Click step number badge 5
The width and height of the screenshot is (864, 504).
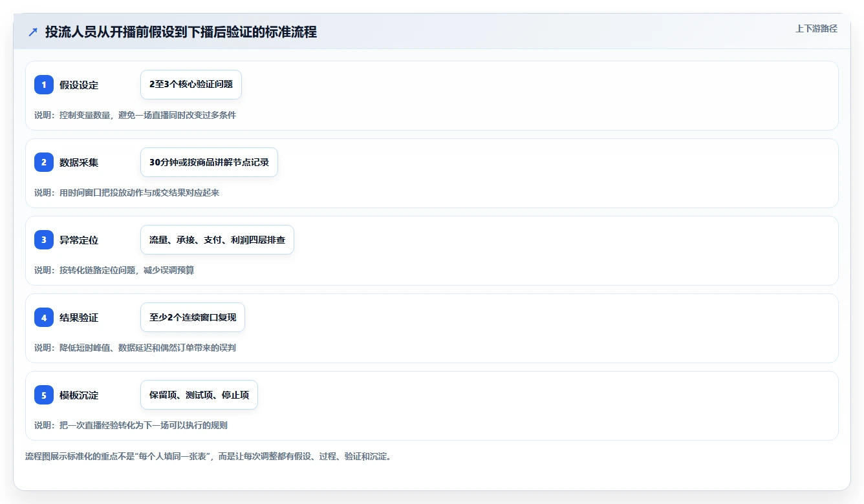[x=44, y=395]
